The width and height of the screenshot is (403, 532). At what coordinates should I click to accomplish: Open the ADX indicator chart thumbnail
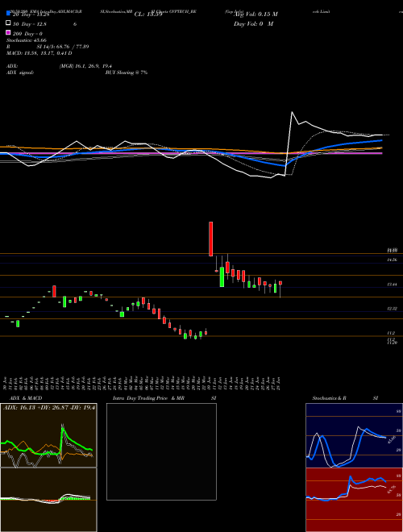[x=48, y=435]
